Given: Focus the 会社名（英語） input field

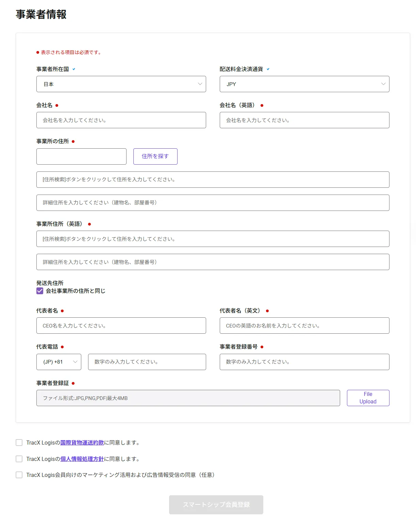Looking at the screenshot, I should (x=304, y=120).
